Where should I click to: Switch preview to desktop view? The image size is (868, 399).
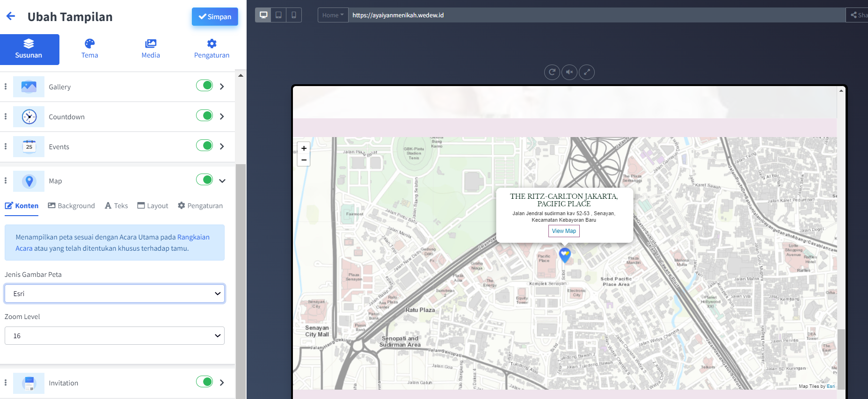[x=263, y=15]
